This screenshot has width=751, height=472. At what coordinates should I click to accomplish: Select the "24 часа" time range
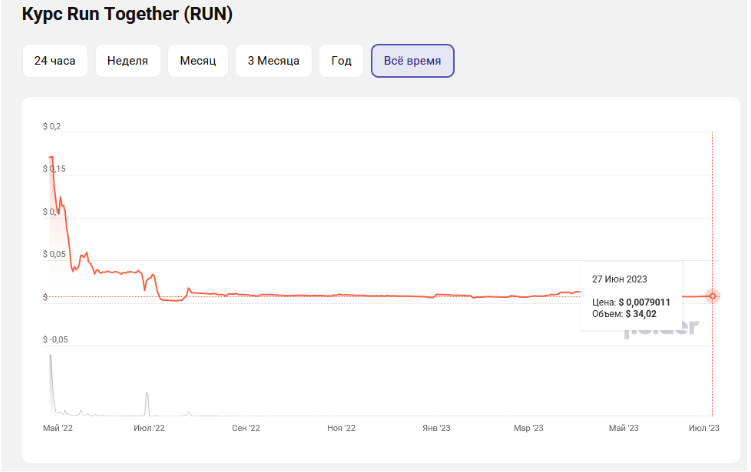(x=55, y=61)
